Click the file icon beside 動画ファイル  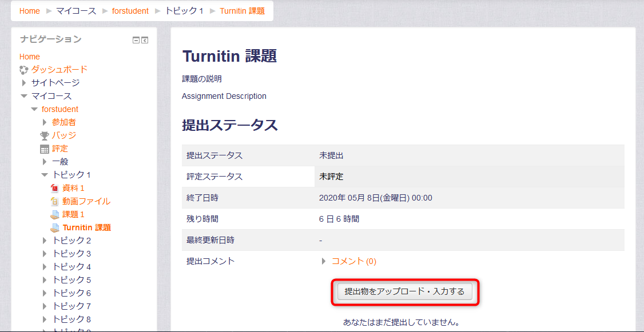[55, 202]
